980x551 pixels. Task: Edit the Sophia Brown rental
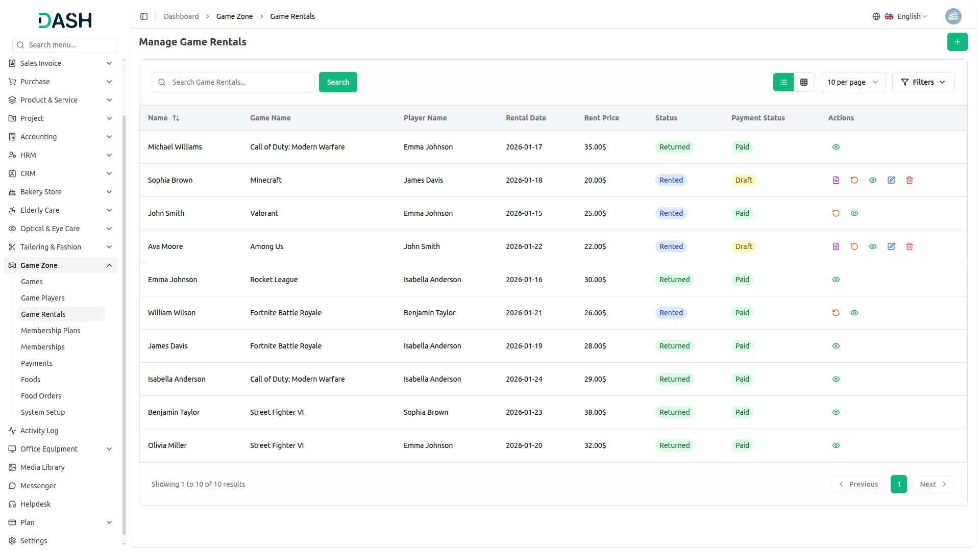point(891,180)
